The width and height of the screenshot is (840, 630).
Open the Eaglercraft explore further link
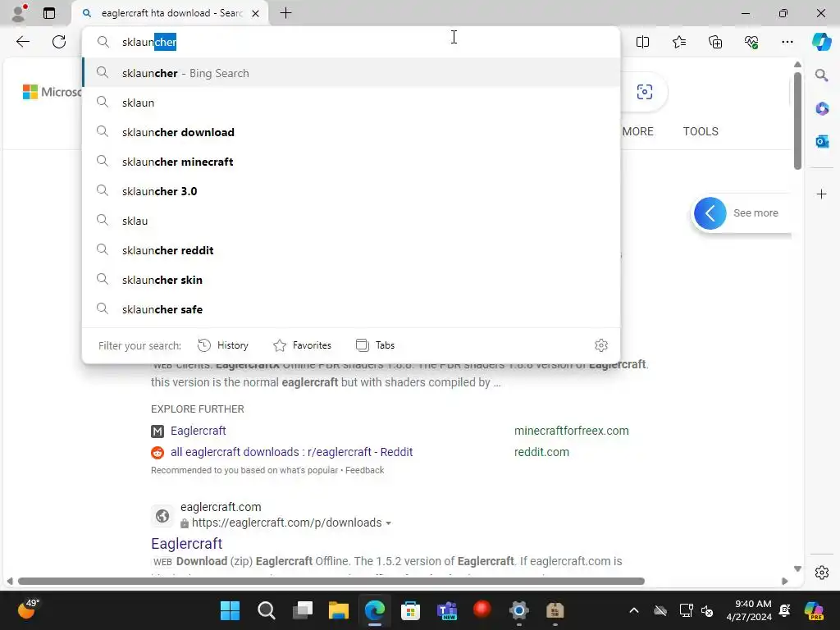click(x=199, y=431)
